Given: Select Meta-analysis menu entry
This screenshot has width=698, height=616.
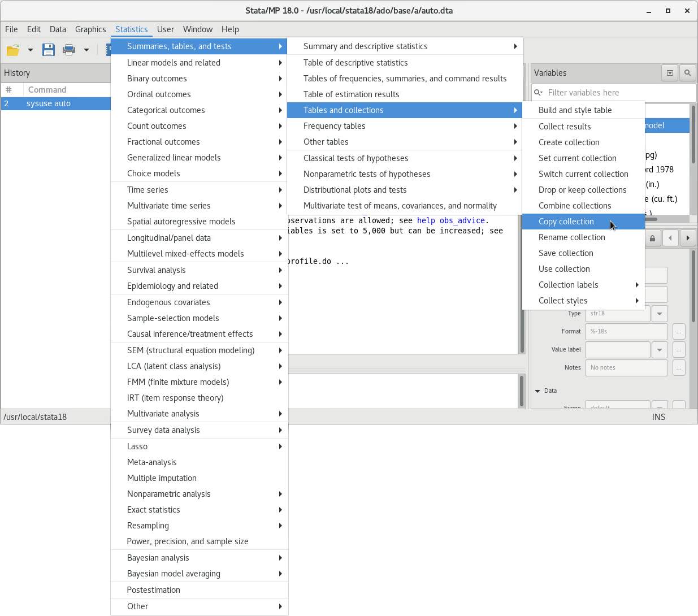Looking at the screenshot, I should click(200, 462).
